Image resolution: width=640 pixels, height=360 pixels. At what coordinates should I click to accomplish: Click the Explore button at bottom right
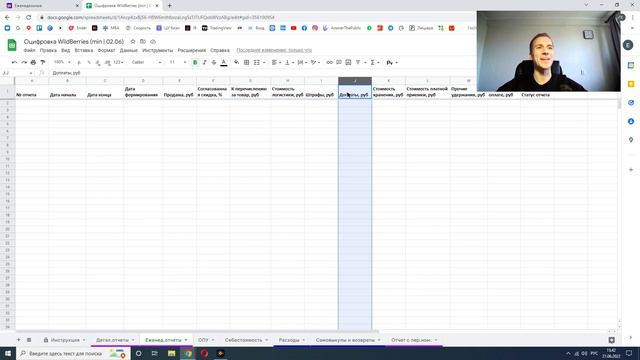pos(611,340)
